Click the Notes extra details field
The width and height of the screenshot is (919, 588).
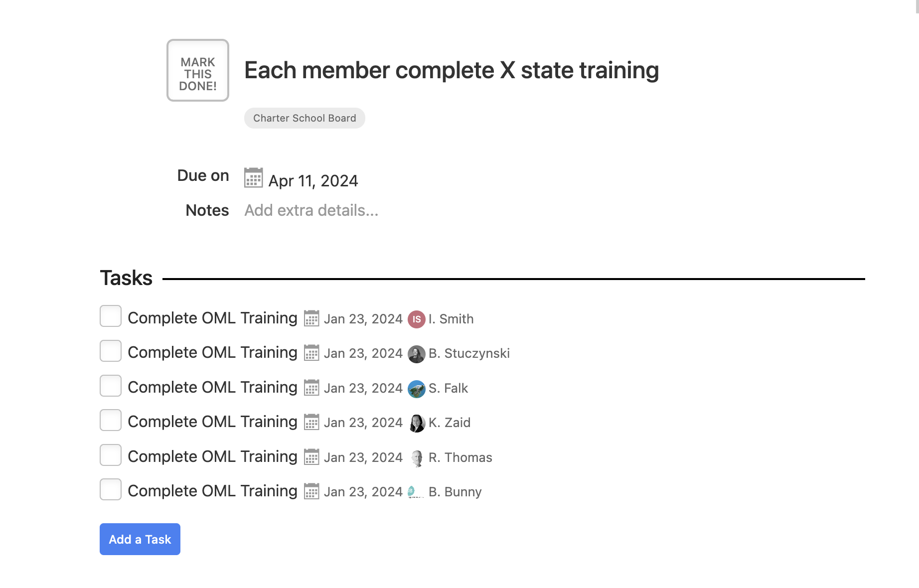(x=311, y=210)
